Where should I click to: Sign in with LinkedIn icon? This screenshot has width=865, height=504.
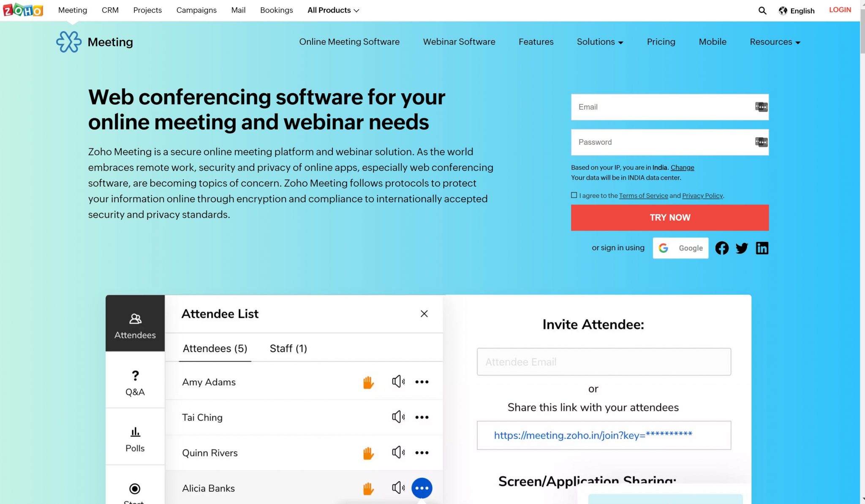tap(762, 248)
